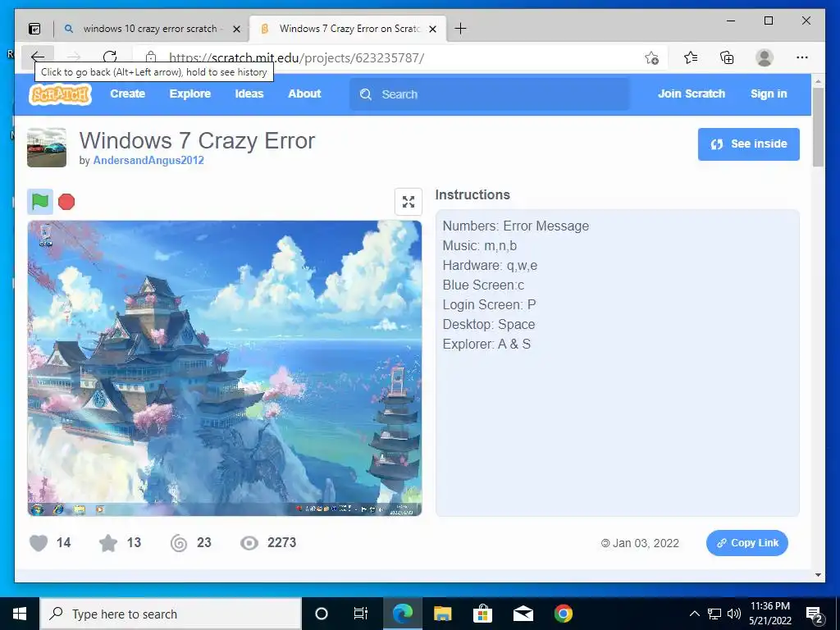
Task: Show hidden system tray icons
Action: click(694, 614)
